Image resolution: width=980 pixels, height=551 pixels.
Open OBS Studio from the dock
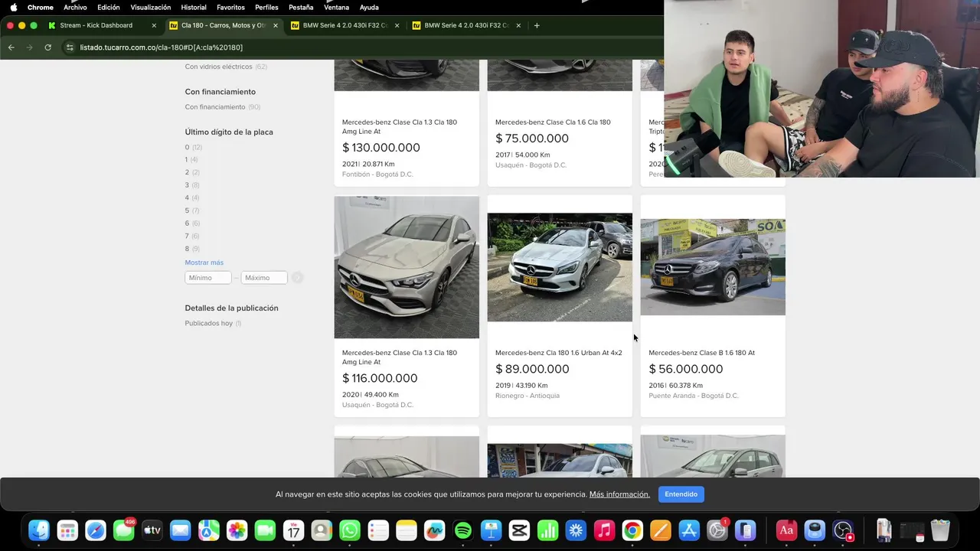point(843,530)
